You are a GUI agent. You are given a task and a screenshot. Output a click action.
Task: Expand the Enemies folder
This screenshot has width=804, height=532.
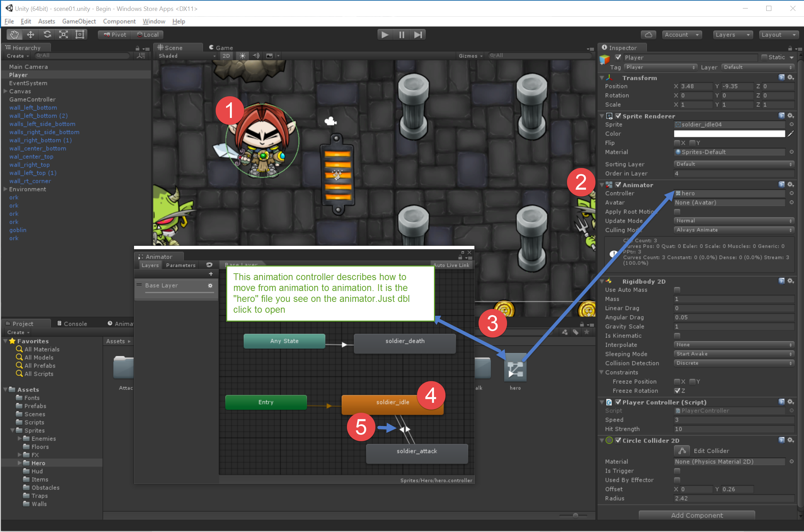19,439
